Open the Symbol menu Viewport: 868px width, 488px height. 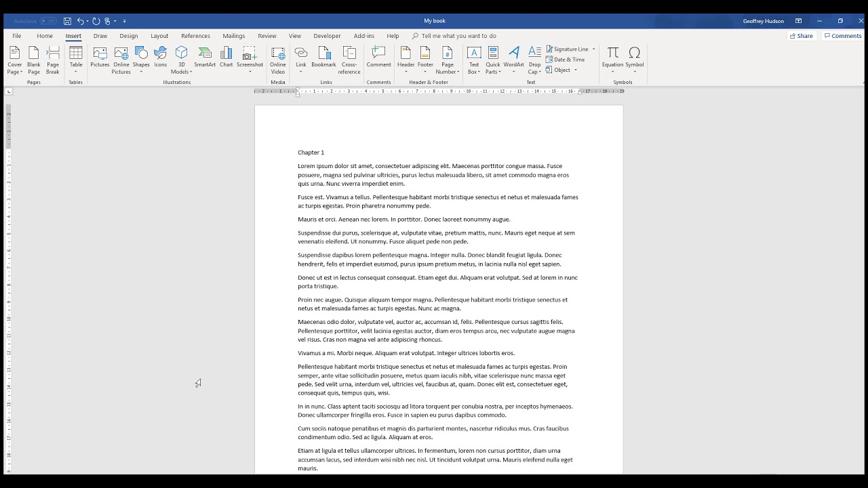tap(635, 60)
